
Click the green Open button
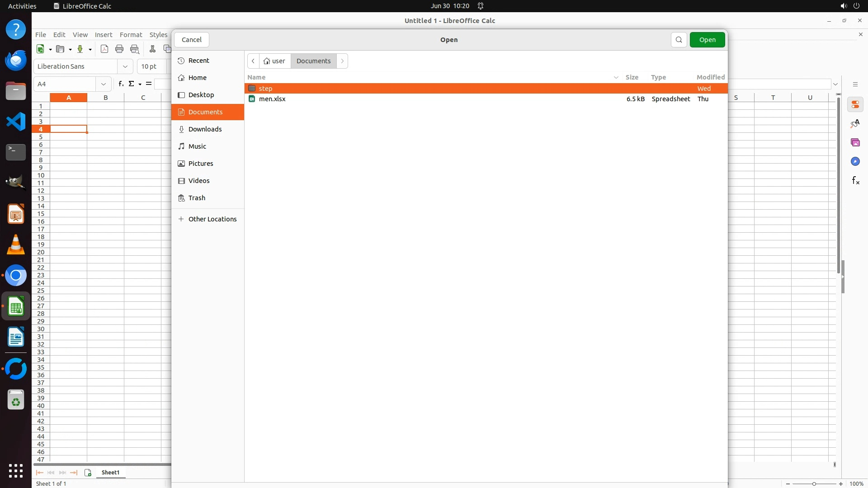707,40
